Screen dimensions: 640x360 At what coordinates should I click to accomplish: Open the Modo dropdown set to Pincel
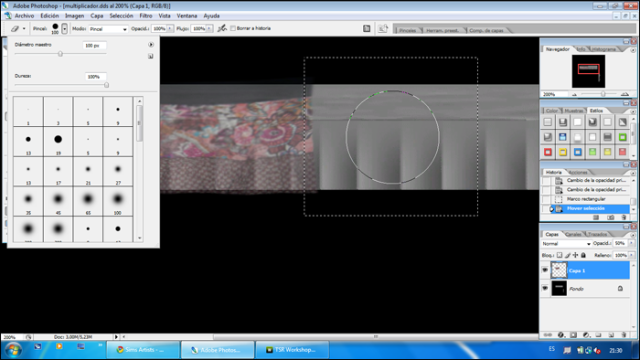108,29
